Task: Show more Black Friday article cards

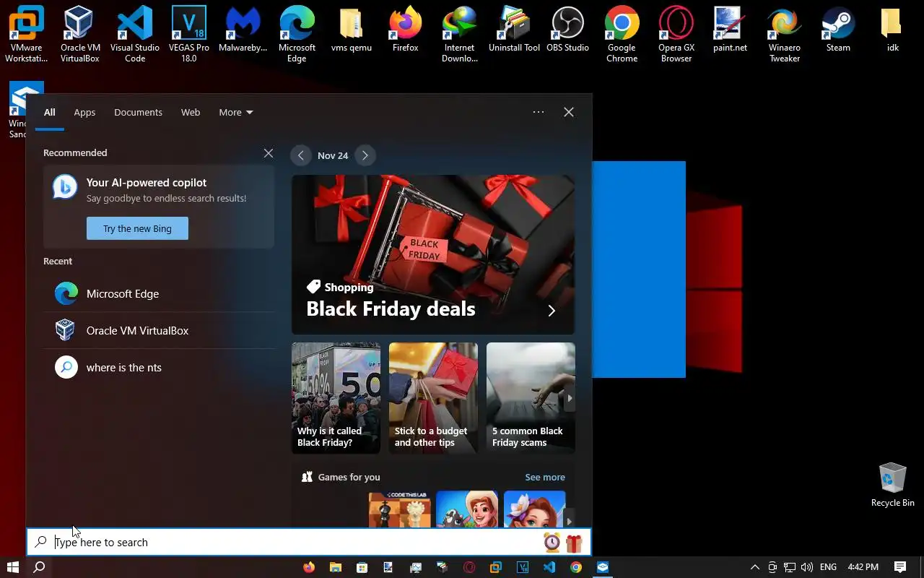Action: point(570,398)
